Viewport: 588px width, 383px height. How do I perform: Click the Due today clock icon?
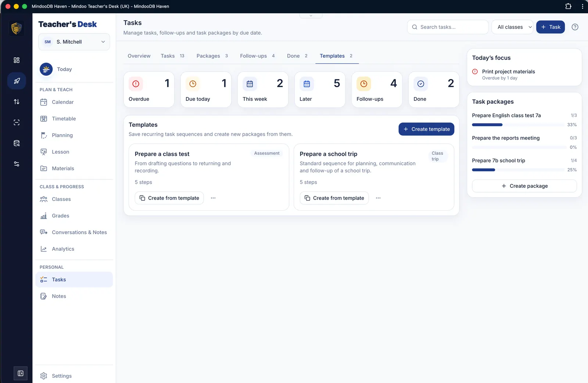pos(193,84)
